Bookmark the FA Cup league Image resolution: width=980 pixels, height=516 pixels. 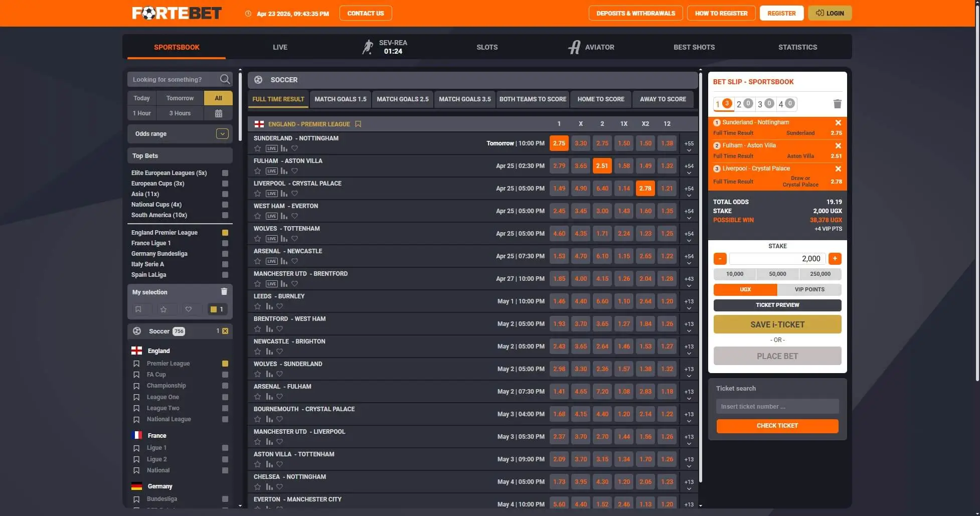click(x=136, y=375)
